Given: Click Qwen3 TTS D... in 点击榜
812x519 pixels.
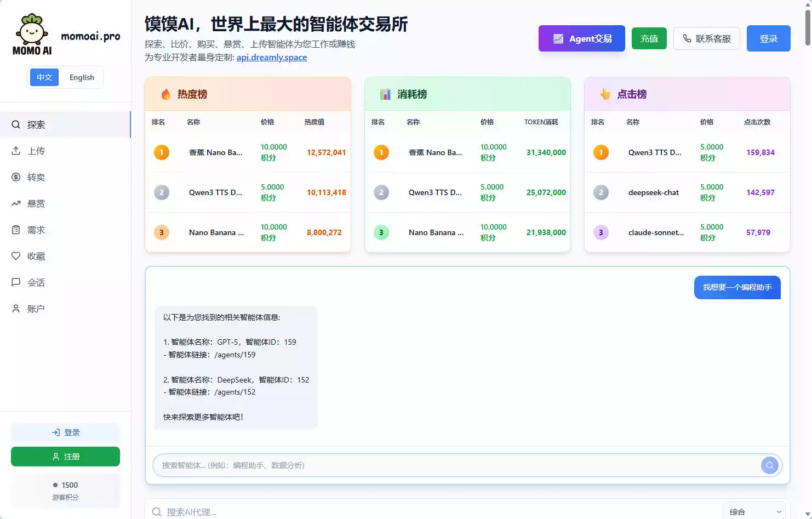Looking at the screenshot, I should click(655, 152).
